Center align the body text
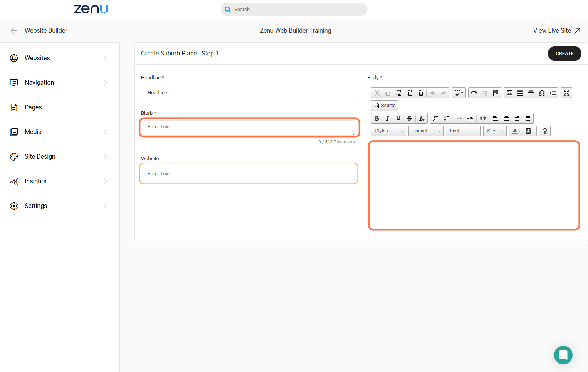The height and width of the screenshot is (372, 588). point(506,118)
